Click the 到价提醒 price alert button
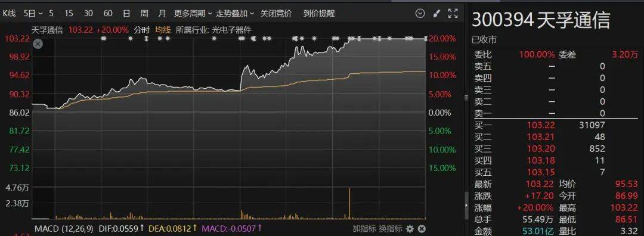The image size is (644, 236). [318, 14]
